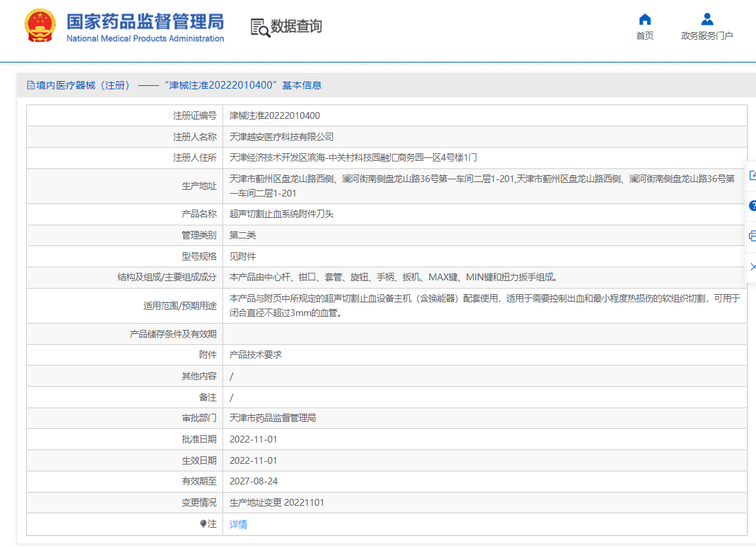This screenshot has height=547, width=756.
Task: Click the 附件 row label
Action: coord(208,355)
